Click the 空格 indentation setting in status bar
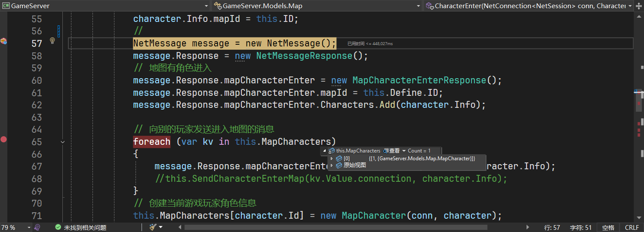Viewport: 644px width, 232px height. [x=608, y=227]
